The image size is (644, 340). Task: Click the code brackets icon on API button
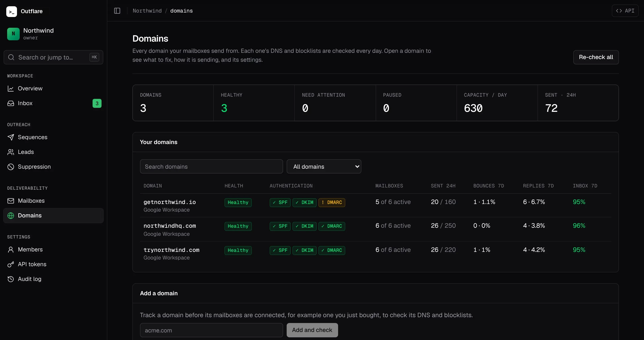(x=619, y=11)
